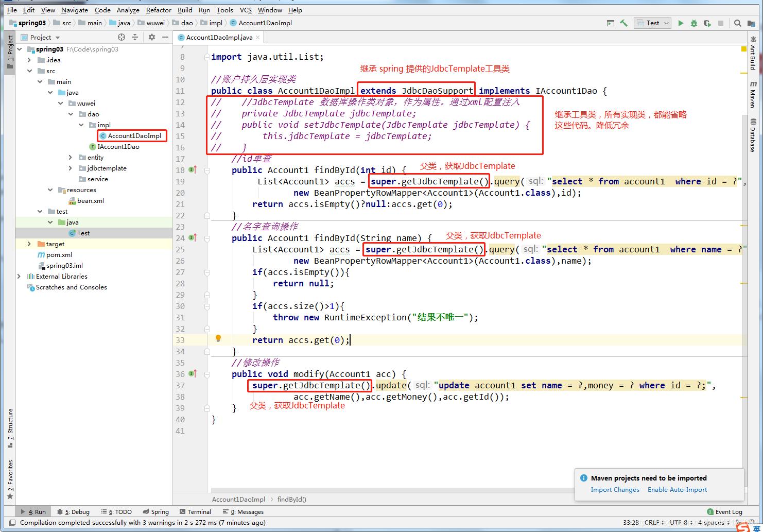Click Enable Auto-Import link

coord(677,490)
